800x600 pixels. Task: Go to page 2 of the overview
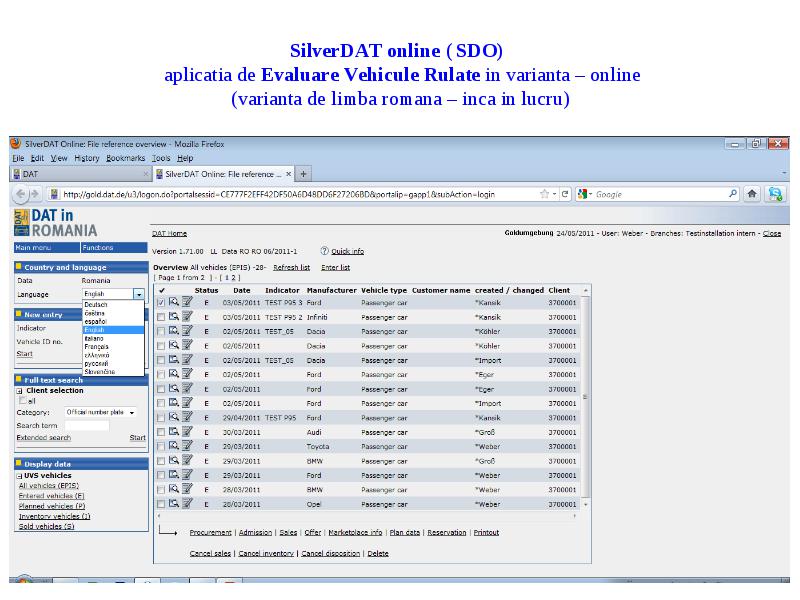coord(234,278)
